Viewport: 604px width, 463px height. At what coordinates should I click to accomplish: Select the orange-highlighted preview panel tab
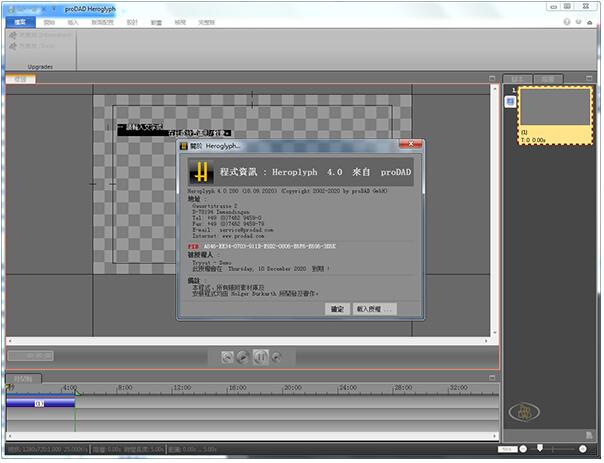tap(20, 79)
